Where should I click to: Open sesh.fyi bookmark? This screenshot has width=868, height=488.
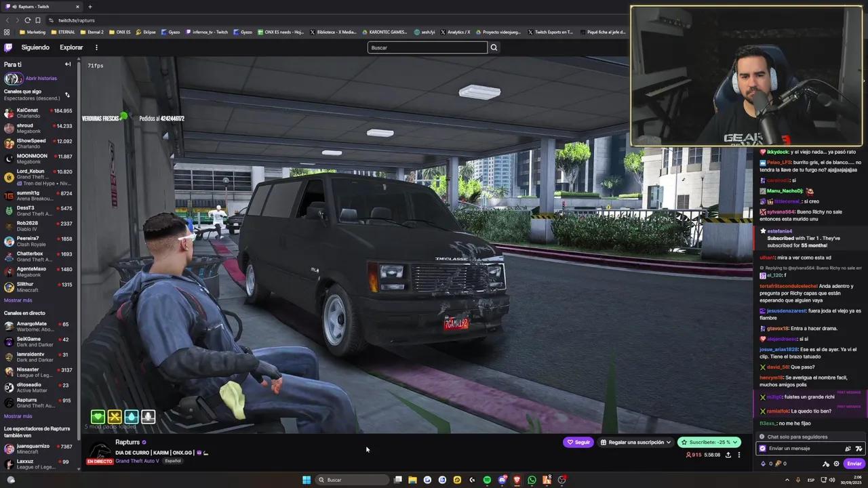424,32
